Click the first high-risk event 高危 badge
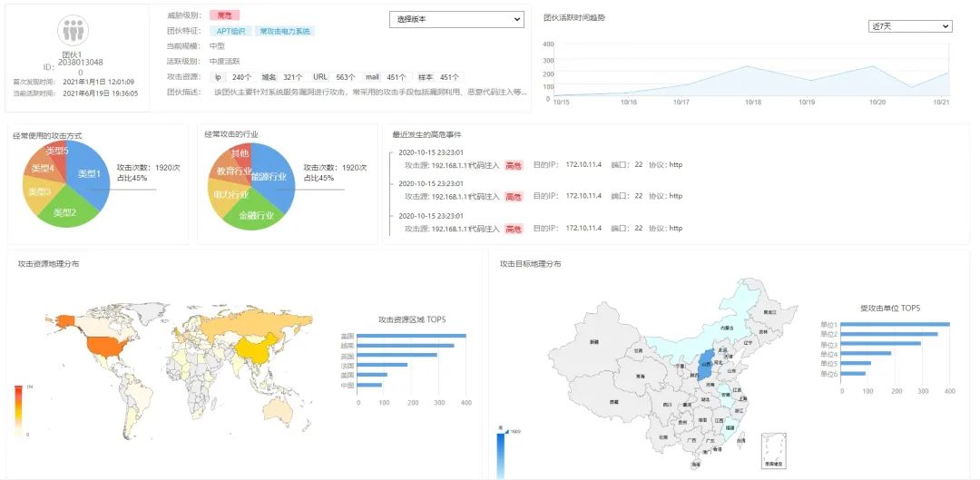Screen dimensions: 980x480 tap(514, 166)
